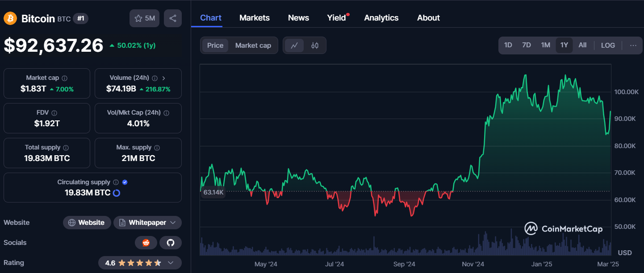Select the Price chart toggle
The image size is (644, 273).
[x=215, y=45]
